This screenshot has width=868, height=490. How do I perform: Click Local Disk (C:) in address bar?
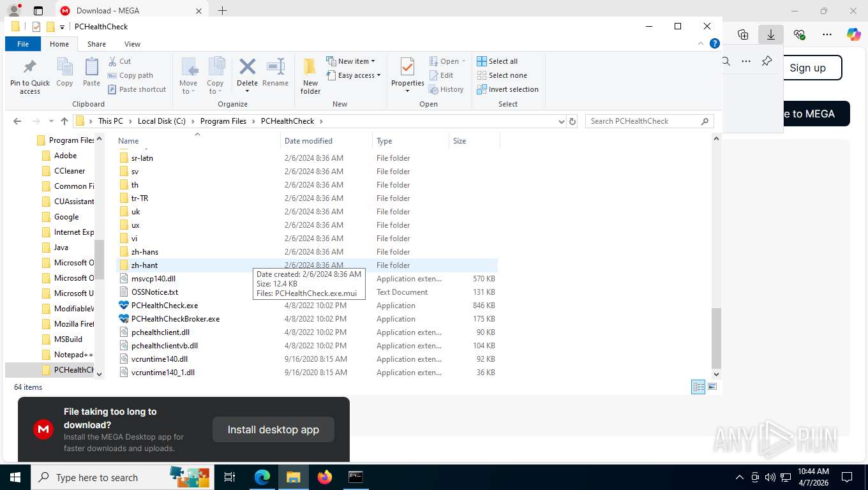pos(161,121)
